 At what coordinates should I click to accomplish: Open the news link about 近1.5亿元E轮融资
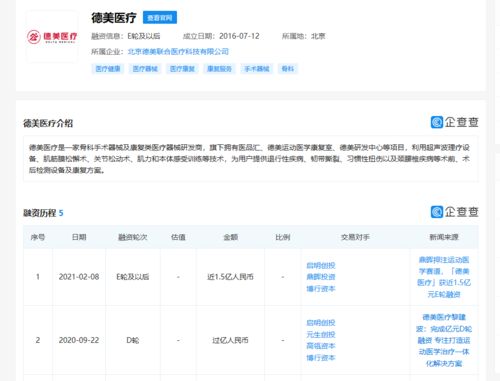pyautogui.click(x=444, y=277)
